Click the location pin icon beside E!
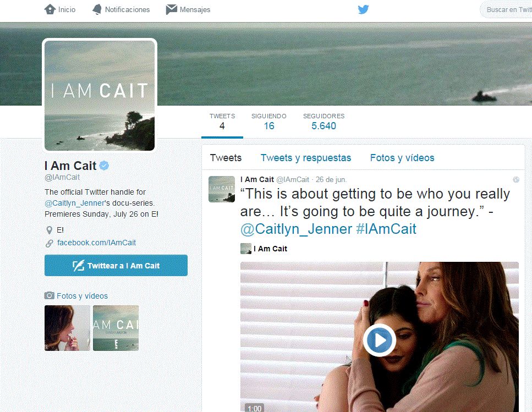Viewport: 532px width, 412px height. [x=49, y=230]
